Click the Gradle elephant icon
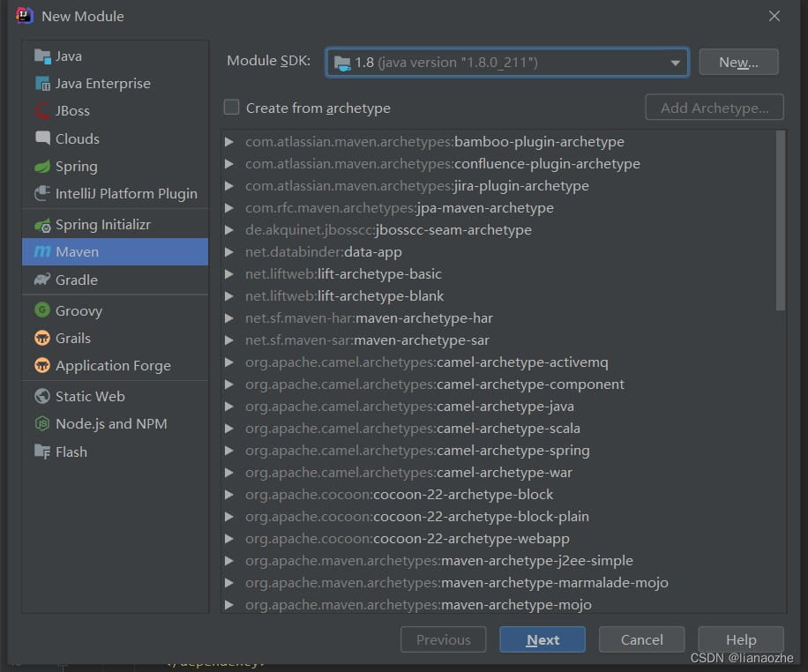808x672 pixels. coord(42,280)
